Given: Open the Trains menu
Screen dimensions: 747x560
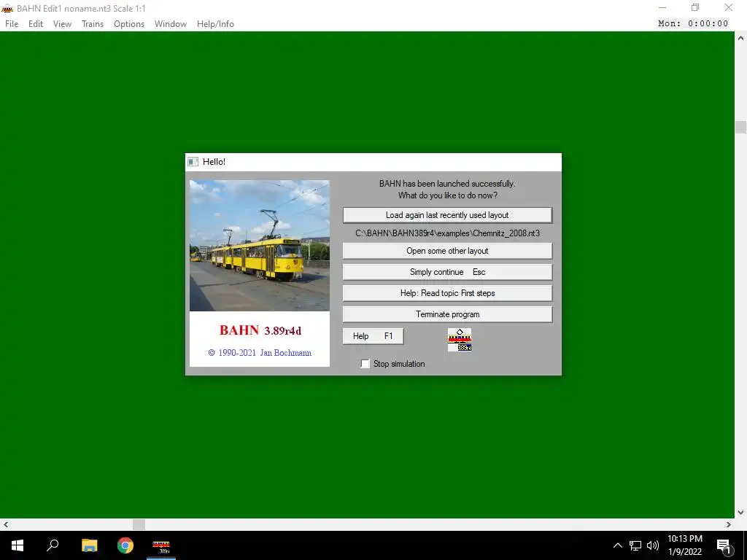Looking at the screenshot, I should pyautogui.click(x=93, y=24).
